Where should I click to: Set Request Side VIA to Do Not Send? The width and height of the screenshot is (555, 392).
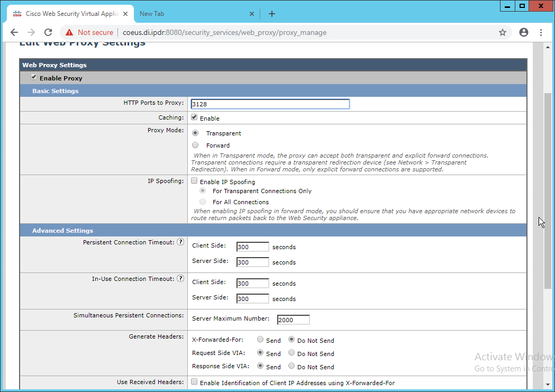pyautogui.click(x=292, y=352)
